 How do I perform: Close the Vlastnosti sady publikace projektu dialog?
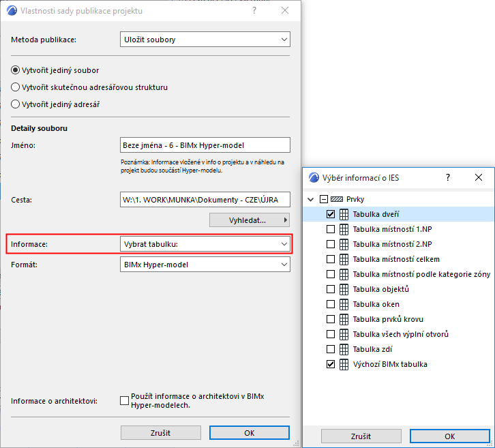click(x=285, y=10)
